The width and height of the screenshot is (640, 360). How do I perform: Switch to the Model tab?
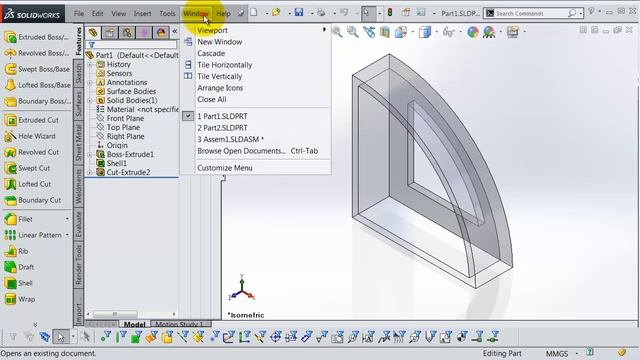(134, 324)
